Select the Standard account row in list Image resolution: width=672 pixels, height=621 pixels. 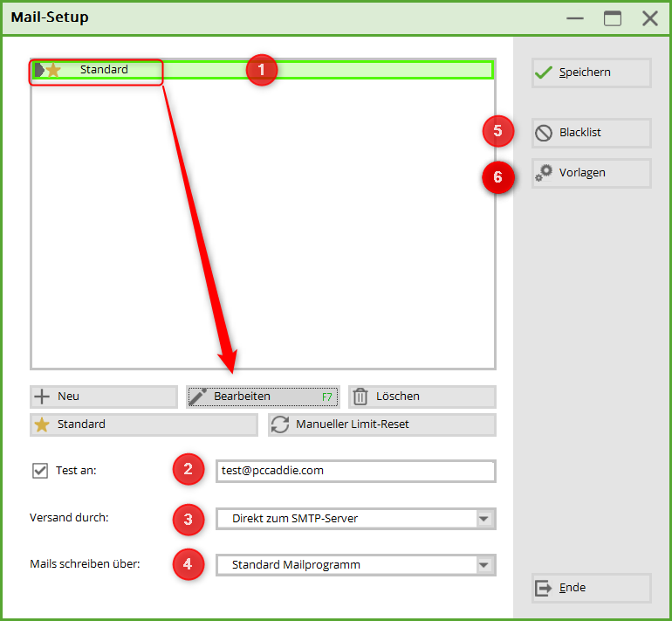click(263, 70)
